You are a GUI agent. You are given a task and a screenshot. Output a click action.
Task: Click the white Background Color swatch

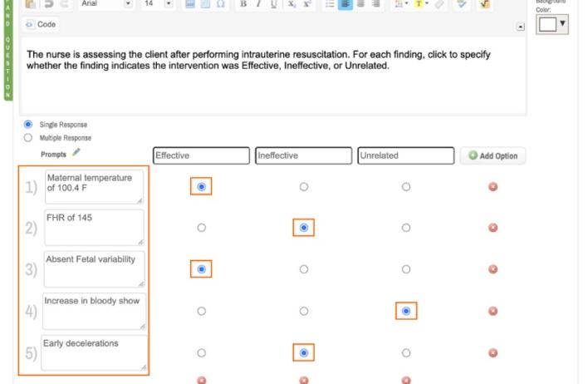click(547, 25)
